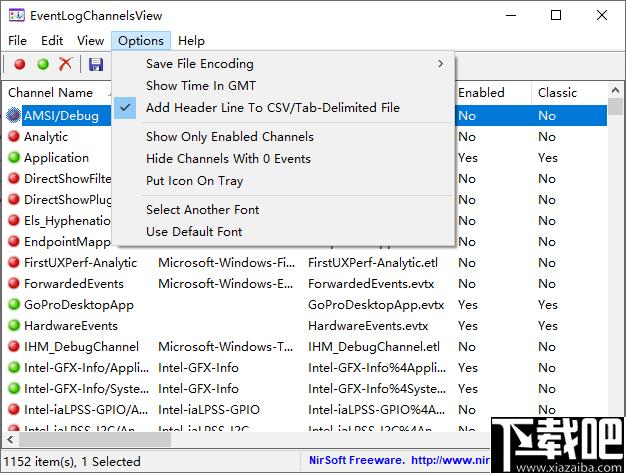Click the red X clear toolbar icon
This screenshot has height=473, width=626.
tap(65, 63)
